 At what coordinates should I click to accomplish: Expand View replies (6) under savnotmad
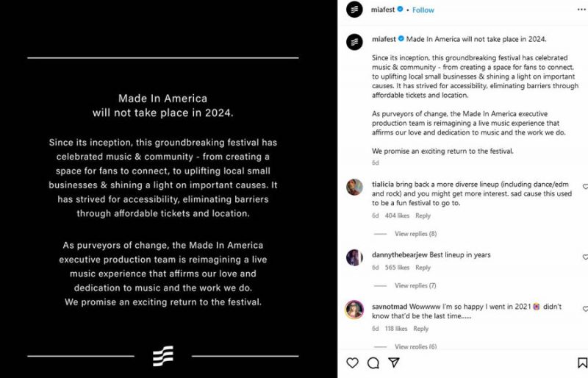coord(415,346)
